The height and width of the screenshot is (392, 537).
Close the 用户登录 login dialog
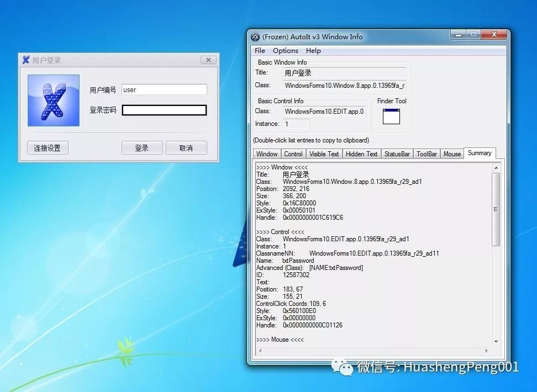208,60
